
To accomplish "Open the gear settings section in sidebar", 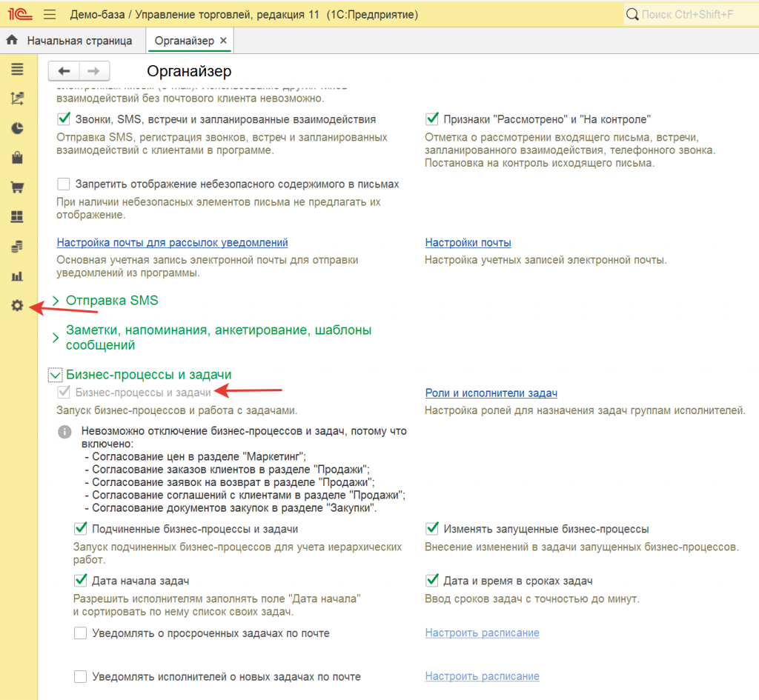I will (x=18, y=306).
